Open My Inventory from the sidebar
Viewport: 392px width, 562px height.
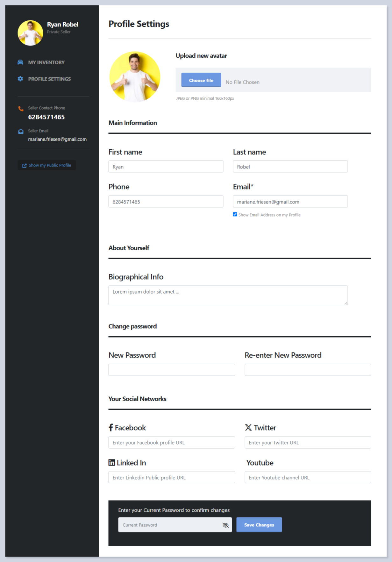46,62
